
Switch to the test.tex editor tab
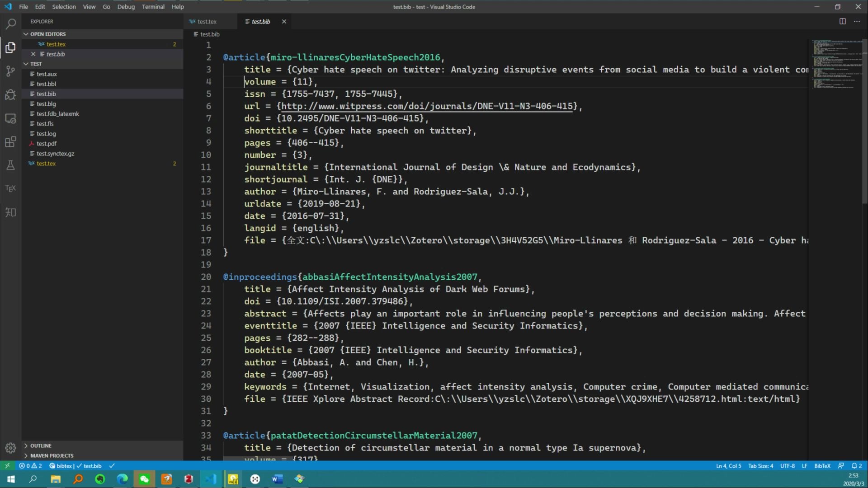pos(207,21)
